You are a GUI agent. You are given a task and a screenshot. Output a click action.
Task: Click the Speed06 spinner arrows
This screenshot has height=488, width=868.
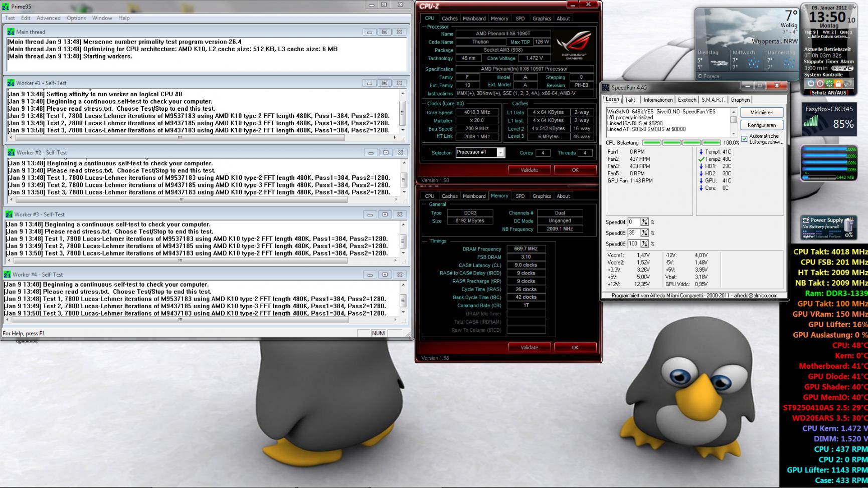[x=644, y=244]
